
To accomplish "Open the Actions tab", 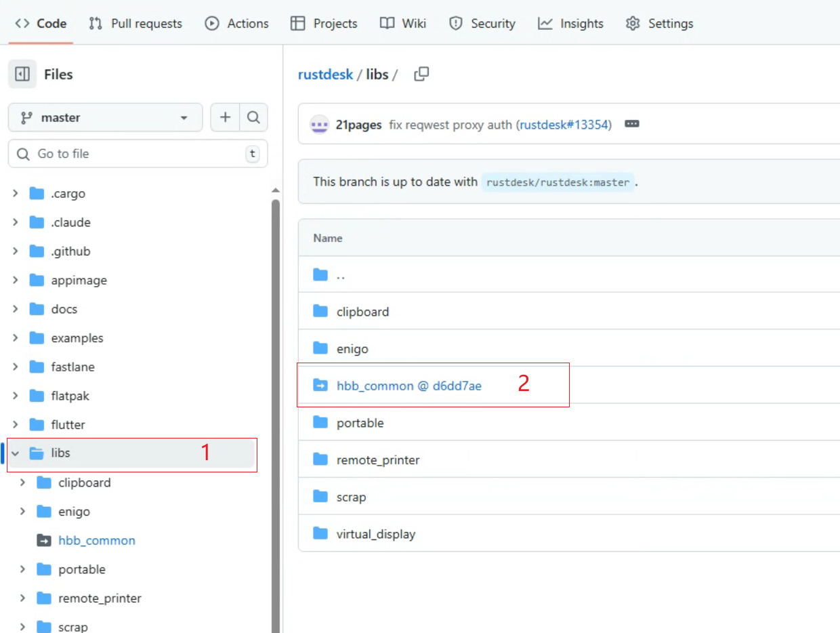I will (236, 24).
